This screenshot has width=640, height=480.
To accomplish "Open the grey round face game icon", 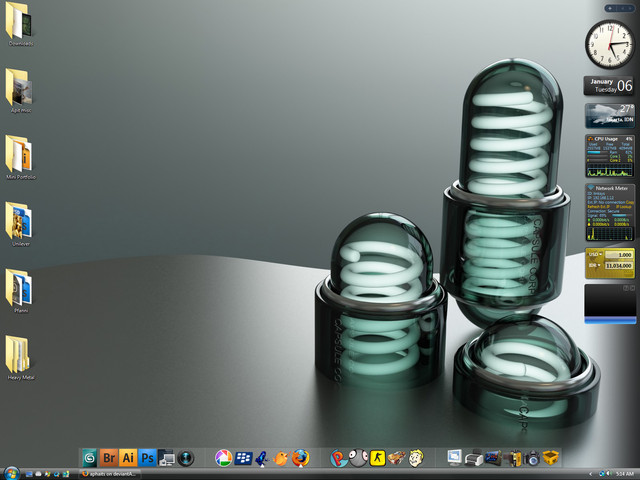I will tap(358, 458).
